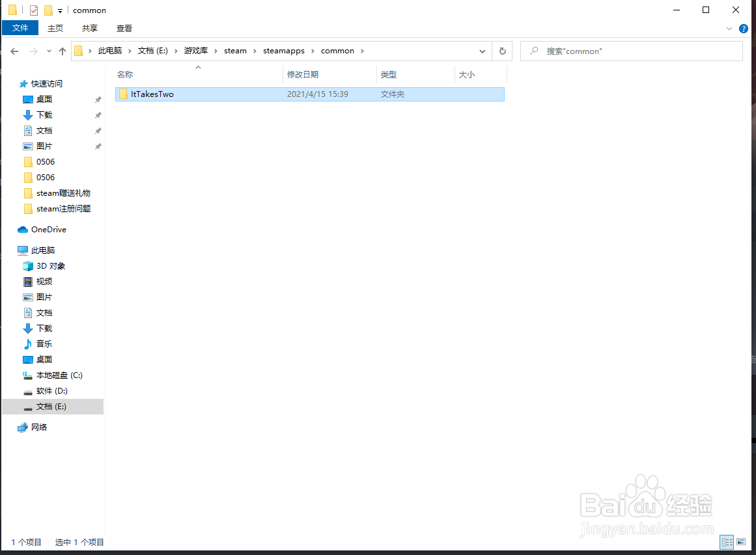Open pinned 下载 under quick access

pos(44,115)
